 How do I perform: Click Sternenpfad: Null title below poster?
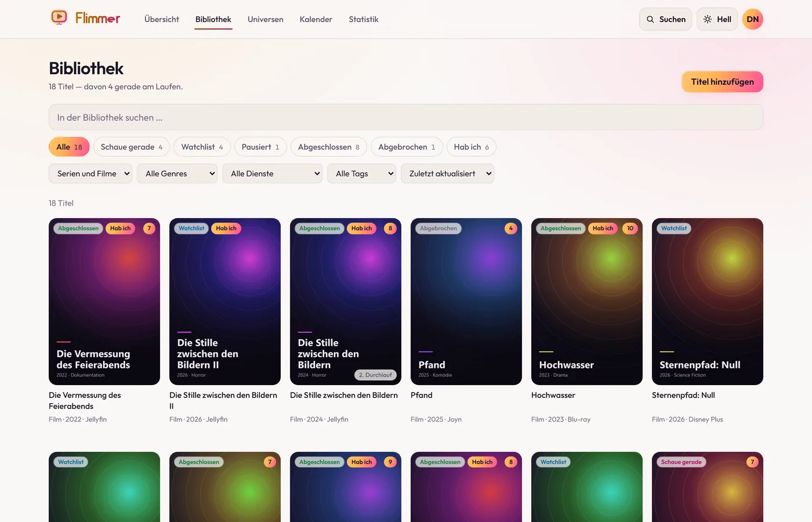point(683,395)
